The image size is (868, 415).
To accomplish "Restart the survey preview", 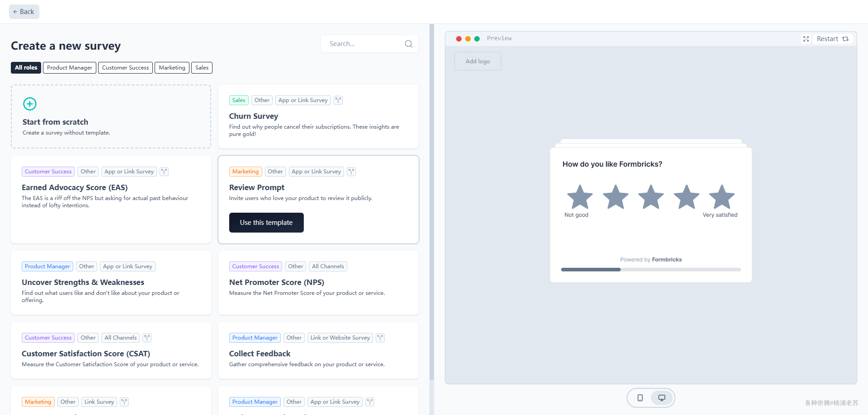I will tap(832, 39).
